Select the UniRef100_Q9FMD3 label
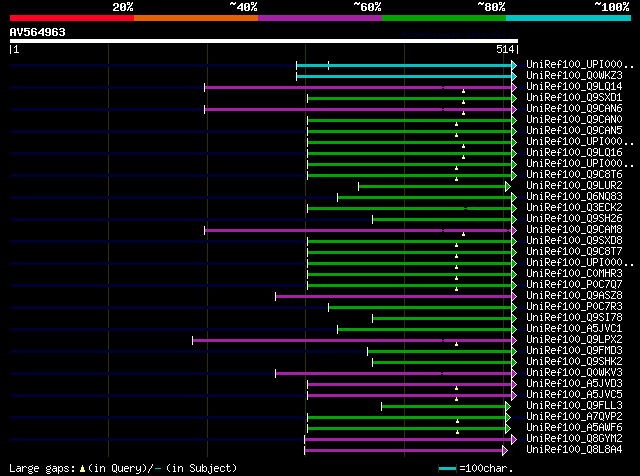Image resolution: width=640 pixels, height=476 pixels. (x=574, y=351)
